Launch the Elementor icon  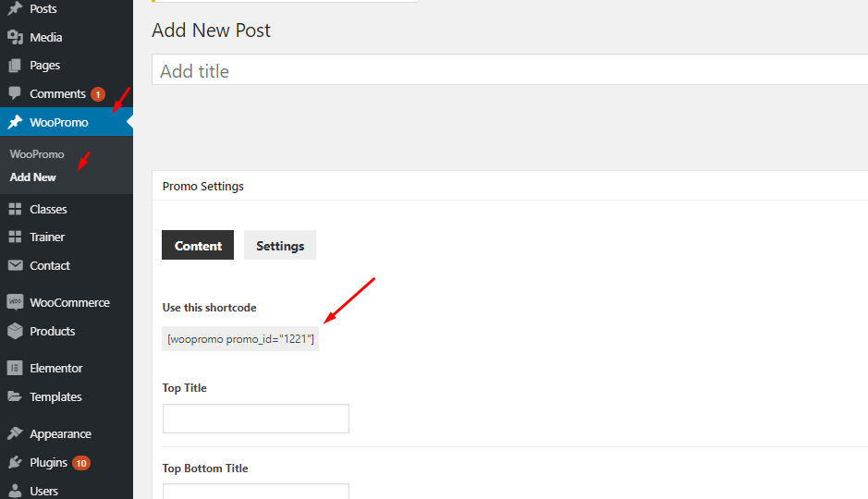click(x=15, y=368)
